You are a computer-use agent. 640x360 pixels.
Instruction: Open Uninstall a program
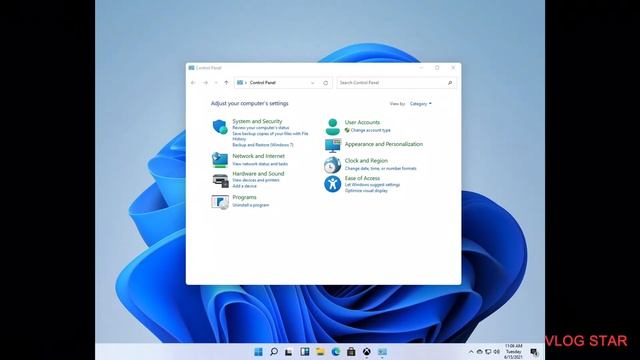pos(251,205)
